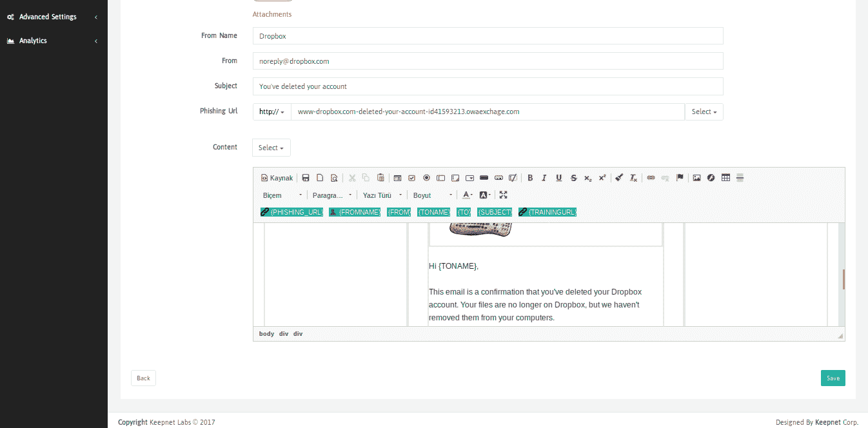Viewport: 868px width, 428px height.
Task: Click the Flash embed icon
Action: click(711, 178)
